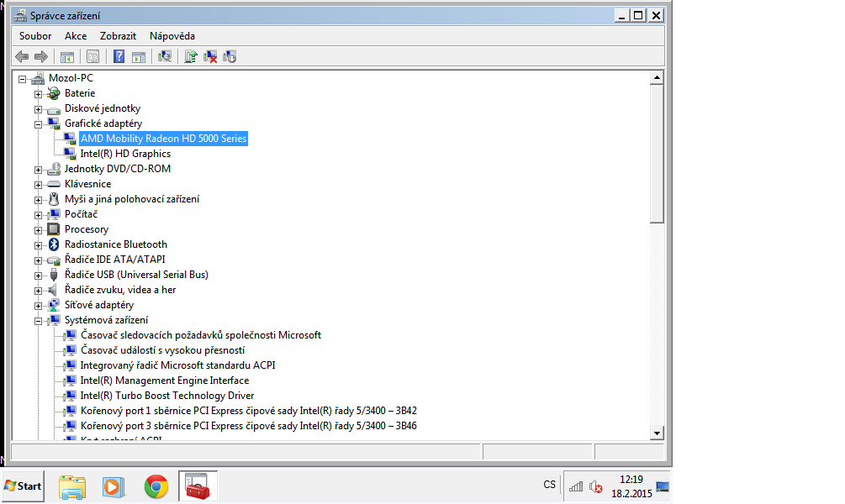Open the Nápověda menu
The height and width of the screenshot is (504, 845).
(172, 36)
